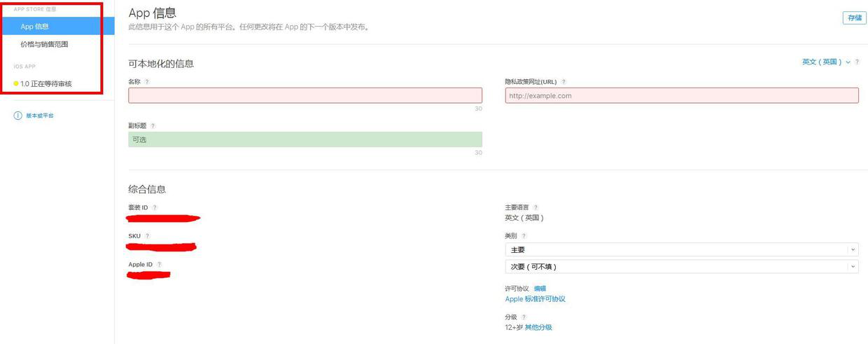868x344 pixels.
Task: Open the help icon beside 主要语言
Action: 535,207
